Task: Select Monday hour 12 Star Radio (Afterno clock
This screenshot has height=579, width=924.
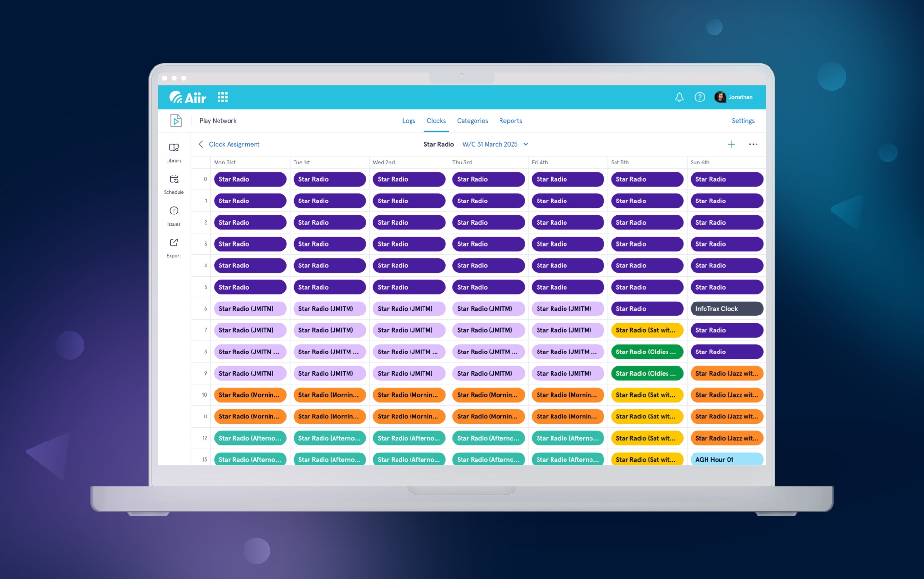Action: (250, 438)
